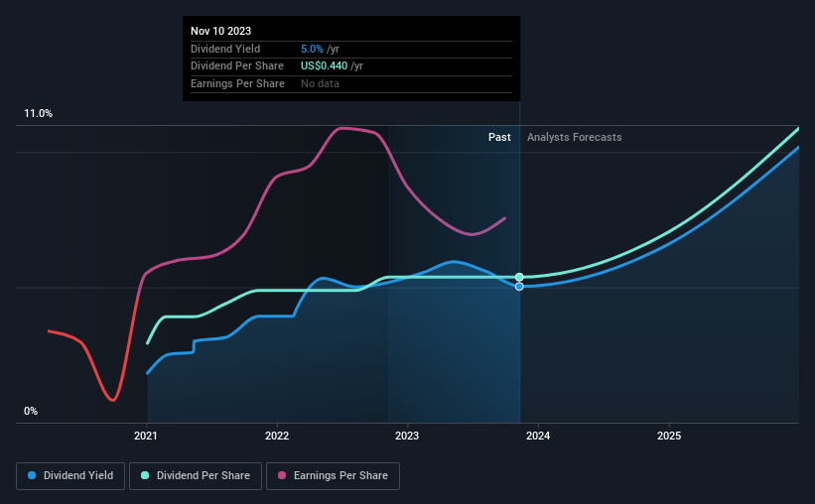Select the blue data point marker on chart
This screenshot has height=504, width=815.
coord(519,287)
